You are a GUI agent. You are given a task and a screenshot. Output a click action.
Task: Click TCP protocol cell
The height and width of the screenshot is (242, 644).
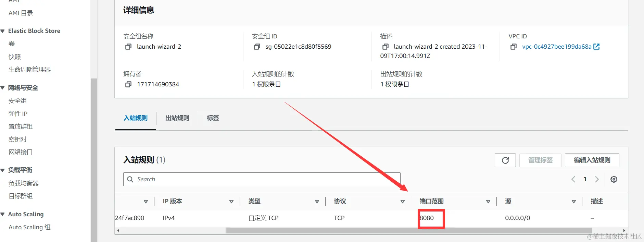click(x=339, y=218)
